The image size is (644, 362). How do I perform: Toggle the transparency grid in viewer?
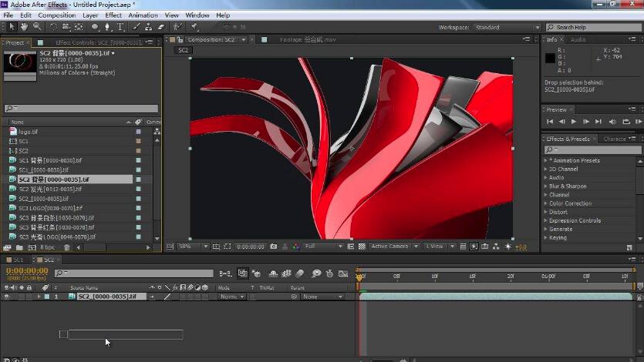click(x=362, y=246)
